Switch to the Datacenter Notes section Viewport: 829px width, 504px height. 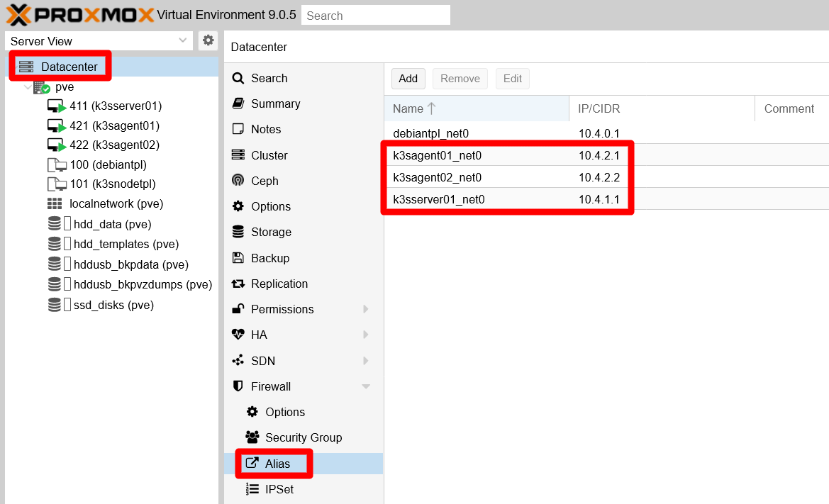pos(269,129)
